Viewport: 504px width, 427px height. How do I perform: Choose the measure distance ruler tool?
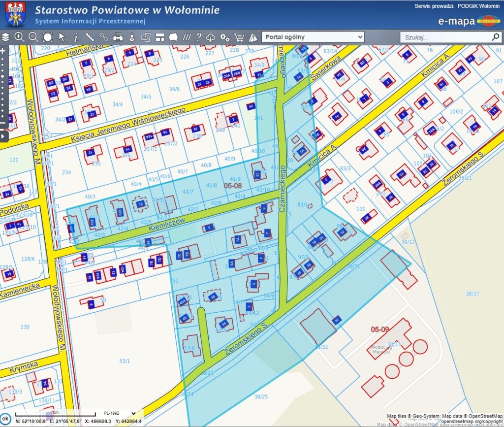(x=90, y=37)
